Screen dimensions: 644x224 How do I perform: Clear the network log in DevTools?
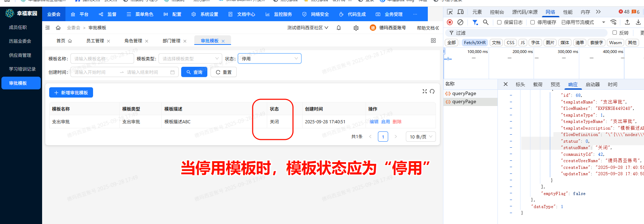point(460,22)
